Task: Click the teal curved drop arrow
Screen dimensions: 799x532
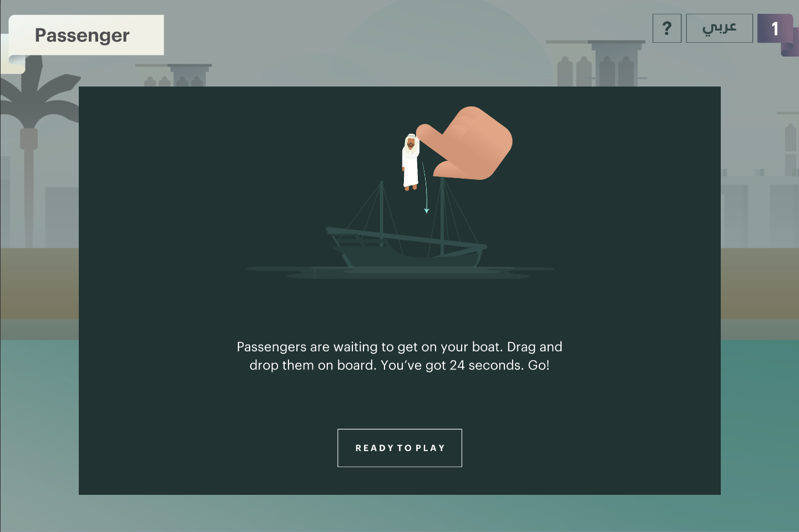Action: point(426,188)
